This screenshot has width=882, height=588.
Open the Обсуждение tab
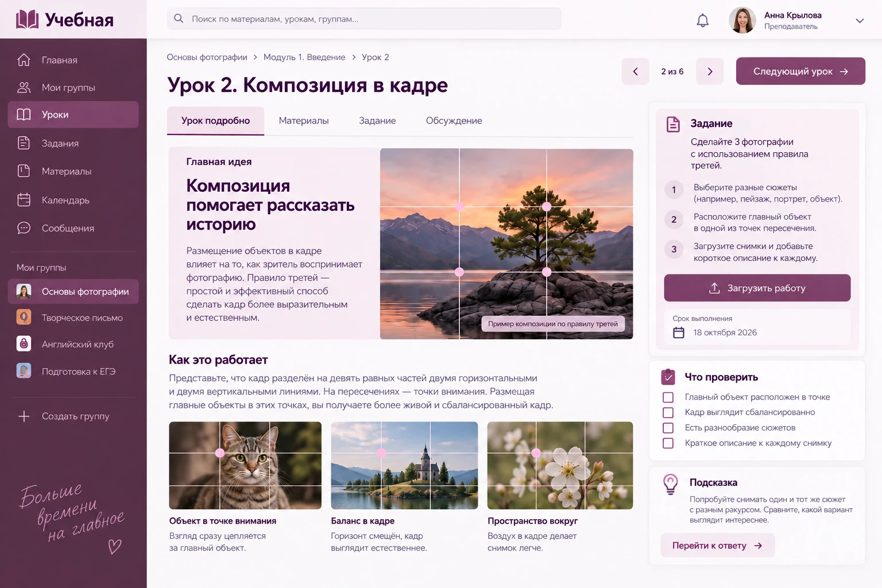click(454, 121)
